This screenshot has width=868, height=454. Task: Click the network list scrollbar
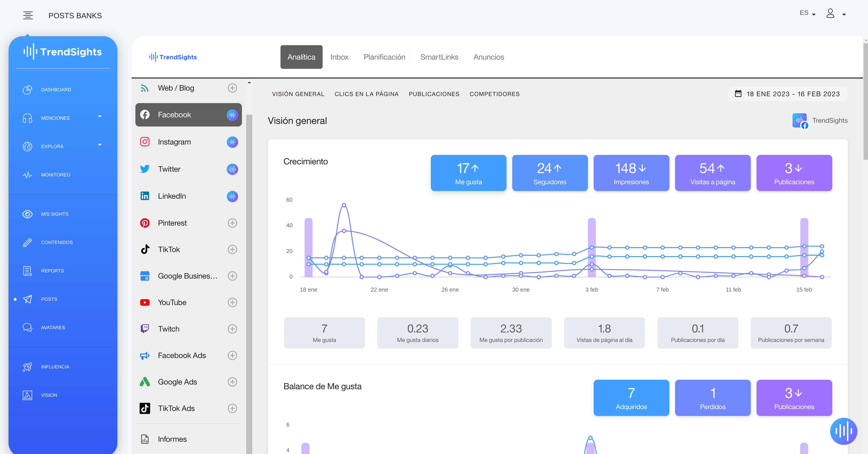(x=249, y=284)
